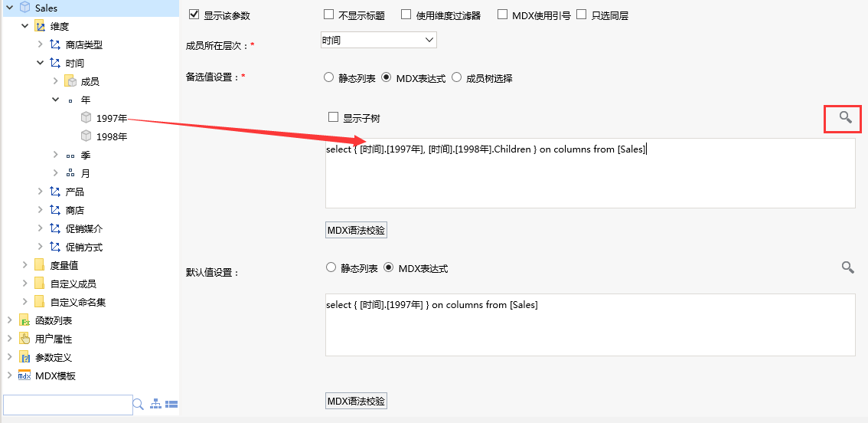Check the 显示子树 checkbox
The width and height of the screenshot is (868, 423).
point(333,117)
